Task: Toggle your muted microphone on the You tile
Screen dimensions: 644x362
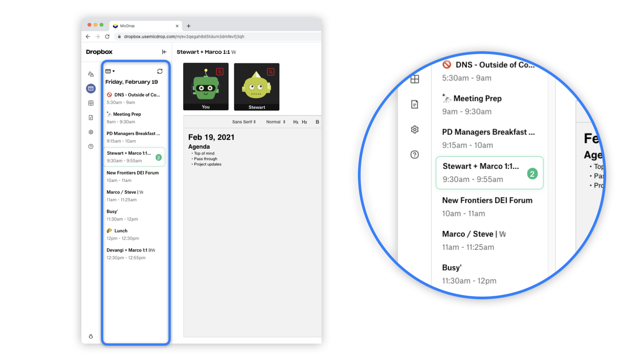Action: (220, 71)
